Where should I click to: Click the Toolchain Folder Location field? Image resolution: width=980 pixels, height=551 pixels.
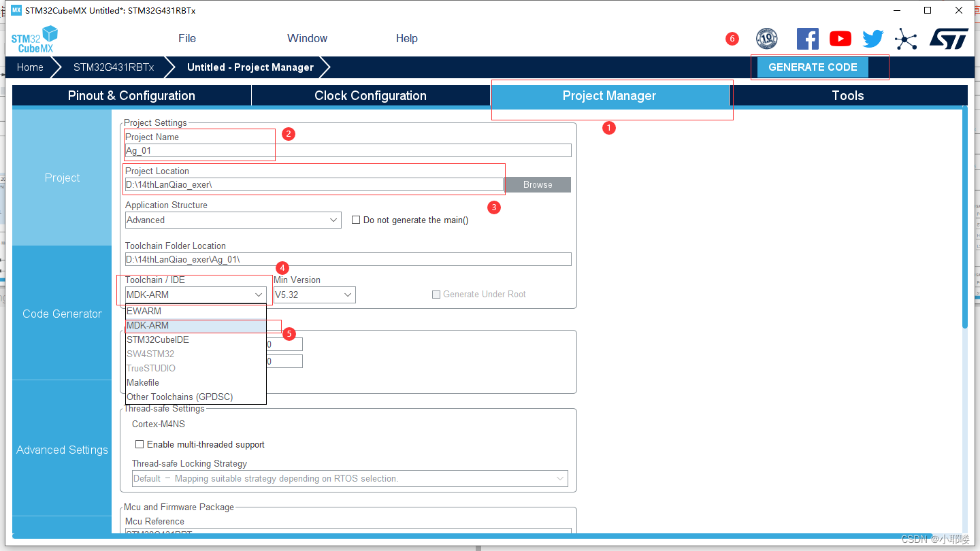[348, 259]
